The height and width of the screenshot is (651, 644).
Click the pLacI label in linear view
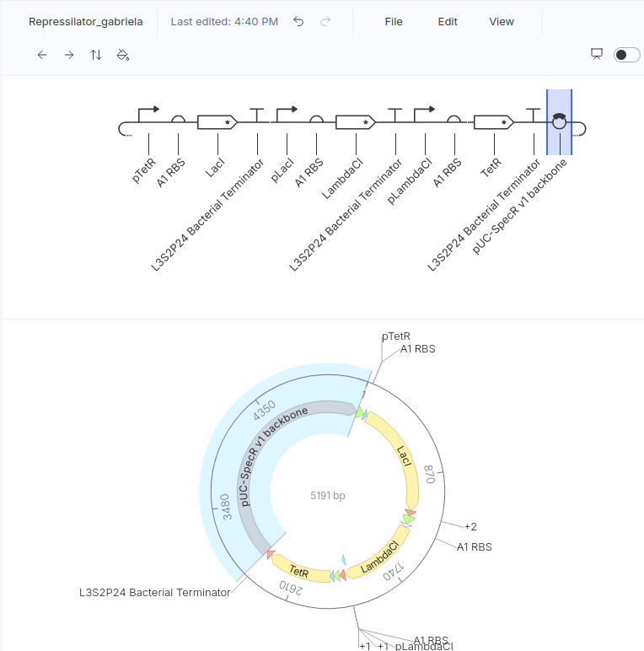coord(282,170)
